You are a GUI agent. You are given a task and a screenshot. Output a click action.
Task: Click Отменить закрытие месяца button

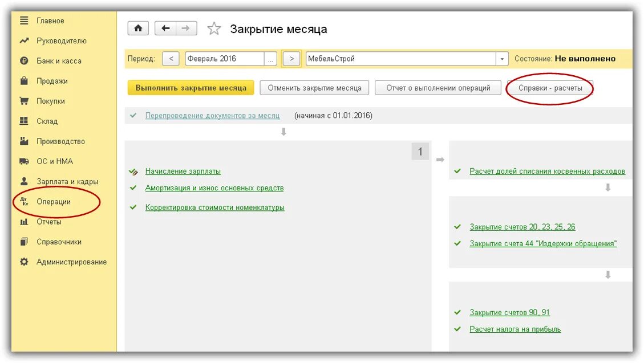[x=315, y=88]
